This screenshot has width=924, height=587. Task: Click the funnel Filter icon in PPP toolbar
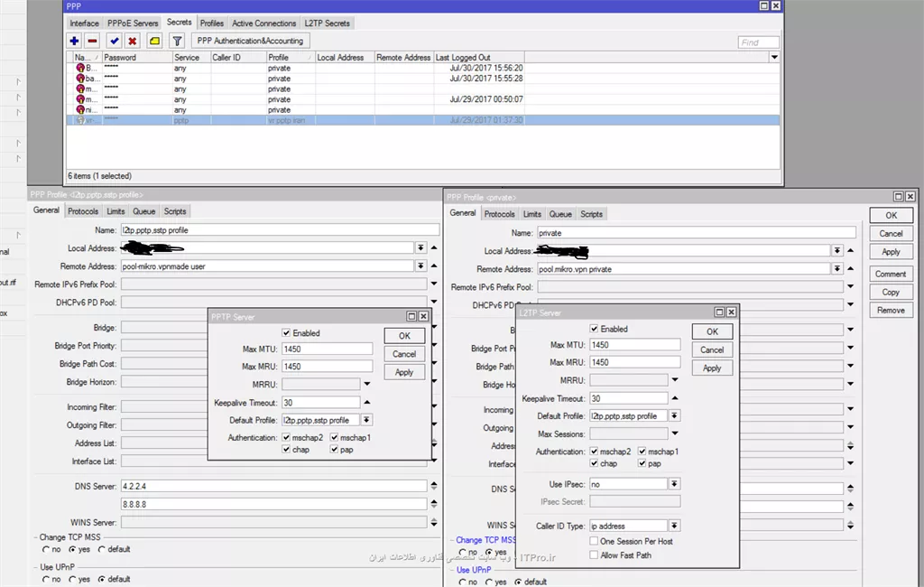tap(177, 41)
